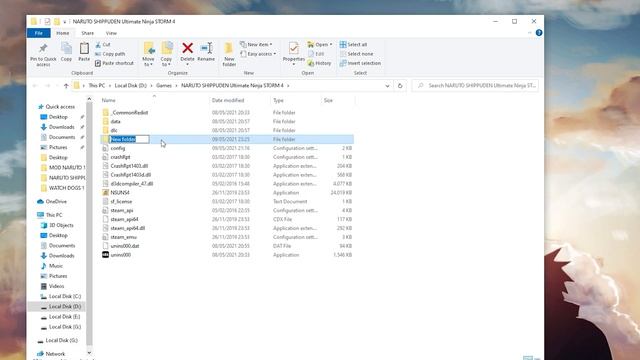Viewport: 640px width, 360px height.
Task: Open the Quick Access Toolbar customize arrow
Action: tap(64, 22)
